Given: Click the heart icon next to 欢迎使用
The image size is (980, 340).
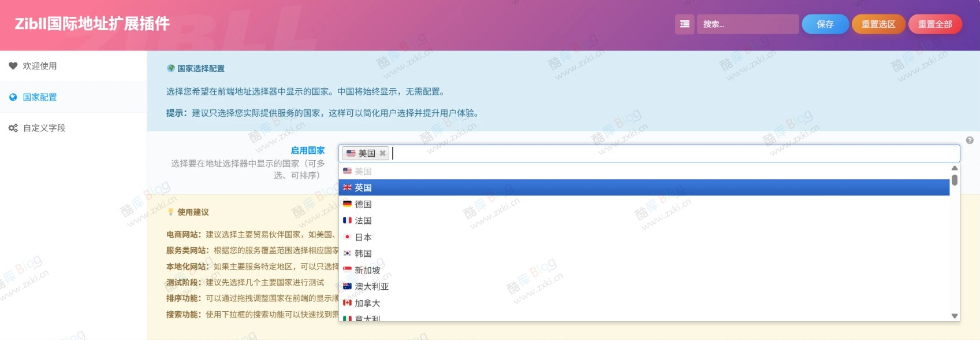Looking at the screenshot, I should point(13,66).
